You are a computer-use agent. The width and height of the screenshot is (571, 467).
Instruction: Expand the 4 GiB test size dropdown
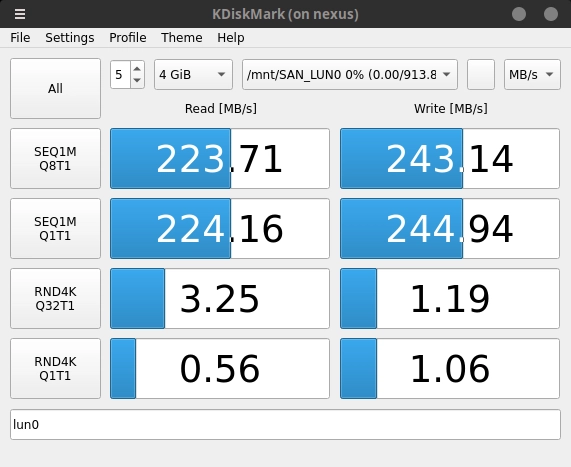(x=193, y=75)
